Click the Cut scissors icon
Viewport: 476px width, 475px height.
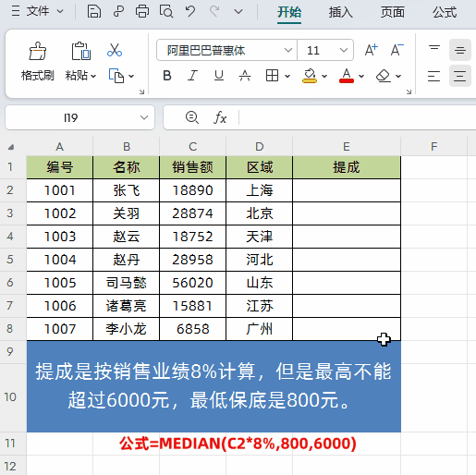[x=115, y=50]
